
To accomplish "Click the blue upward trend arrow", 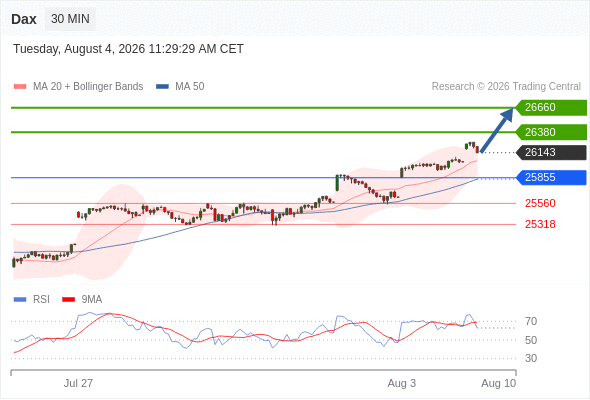I will coord(497,130).
